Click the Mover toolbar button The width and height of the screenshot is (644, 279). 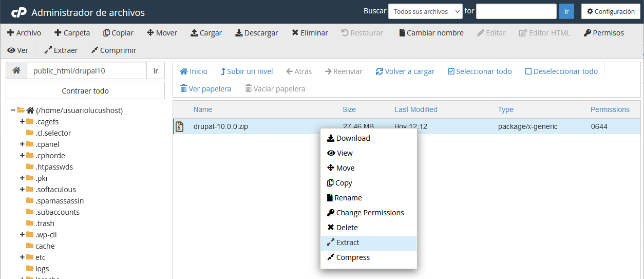coord(162,33)
